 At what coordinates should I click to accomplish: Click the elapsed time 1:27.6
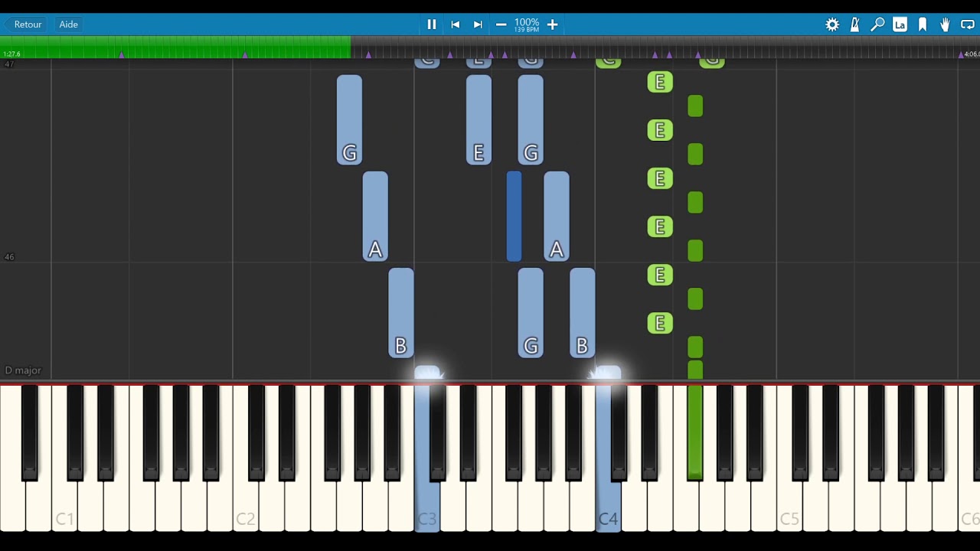[x=11, y=54]
